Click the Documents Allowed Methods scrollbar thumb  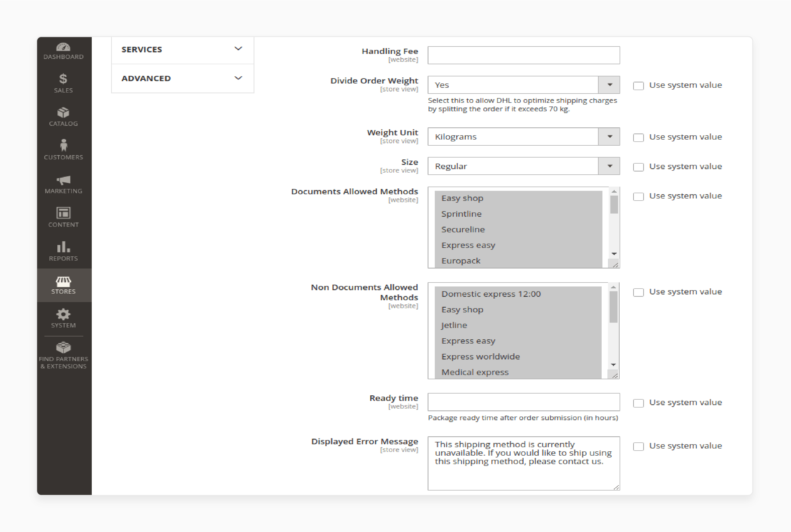614,205
